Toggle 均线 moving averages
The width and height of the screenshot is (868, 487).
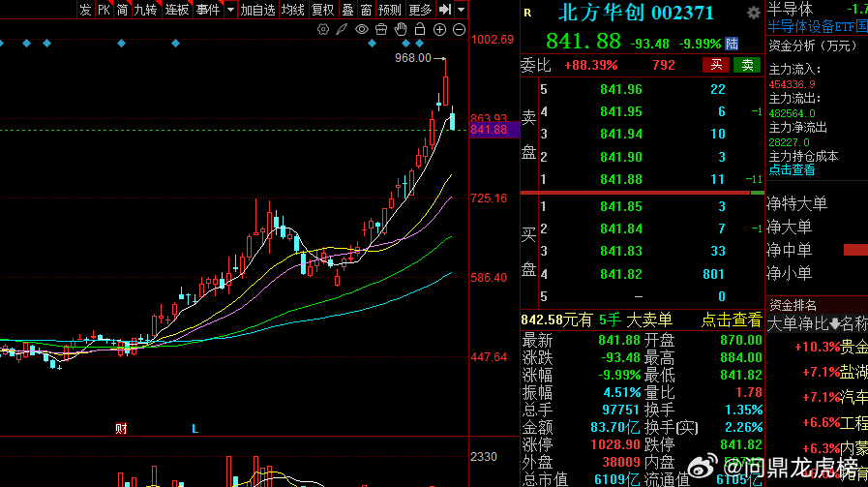(293, 10)
